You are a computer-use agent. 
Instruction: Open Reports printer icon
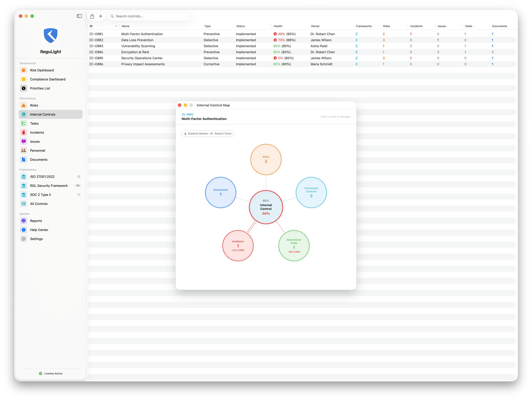24,221
